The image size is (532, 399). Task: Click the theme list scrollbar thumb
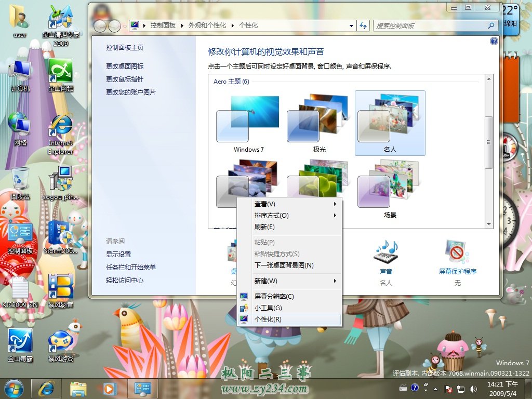coord(488,142)
